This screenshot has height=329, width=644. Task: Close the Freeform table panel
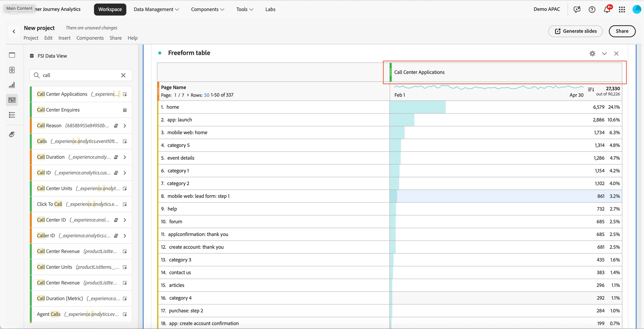tap(616, 53)
